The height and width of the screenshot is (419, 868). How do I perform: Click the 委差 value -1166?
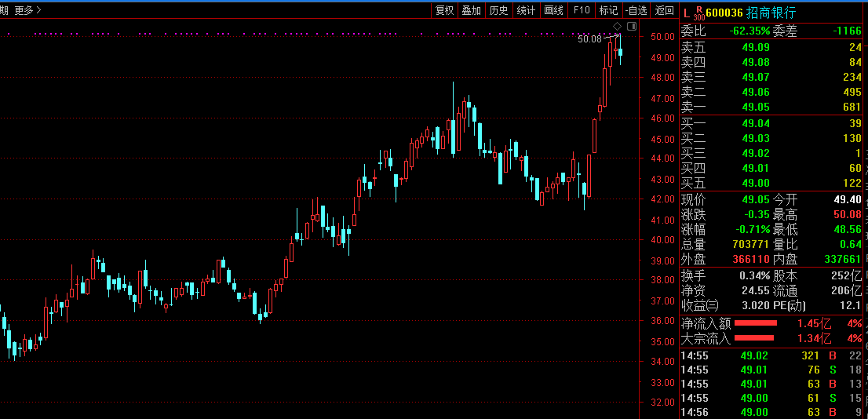(x=847, y=31)
